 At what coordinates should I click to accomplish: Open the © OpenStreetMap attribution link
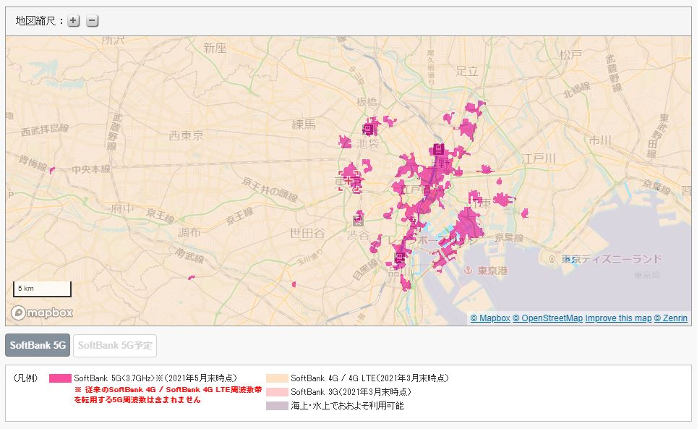point(548,318)
